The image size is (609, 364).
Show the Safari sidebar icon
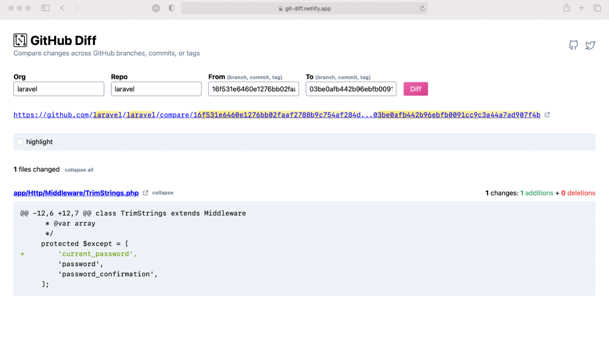[x=45, y=8]
